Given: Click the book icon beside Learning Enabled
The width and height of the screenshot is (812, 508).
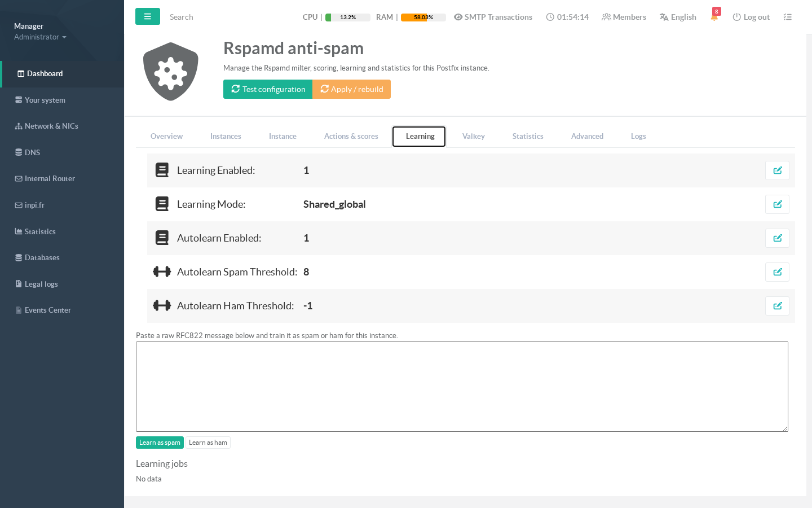Looking at the screenshot, I should coord(162,170).
